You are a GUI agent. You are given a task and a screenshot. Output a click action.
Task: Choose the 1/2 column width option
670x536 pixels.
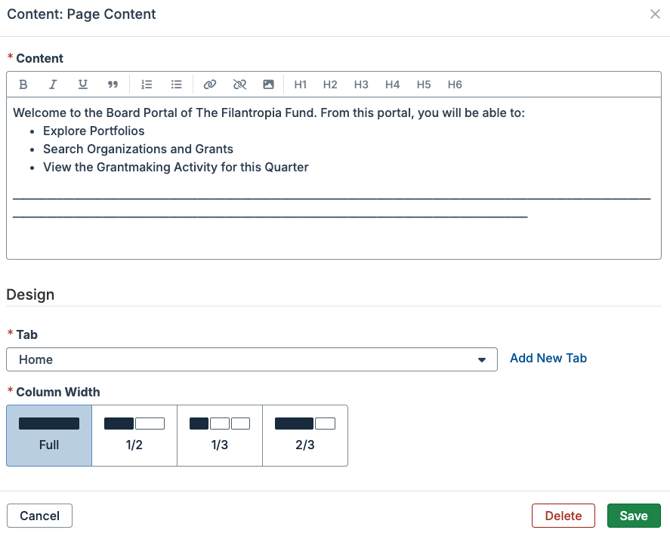coord(134,435)
